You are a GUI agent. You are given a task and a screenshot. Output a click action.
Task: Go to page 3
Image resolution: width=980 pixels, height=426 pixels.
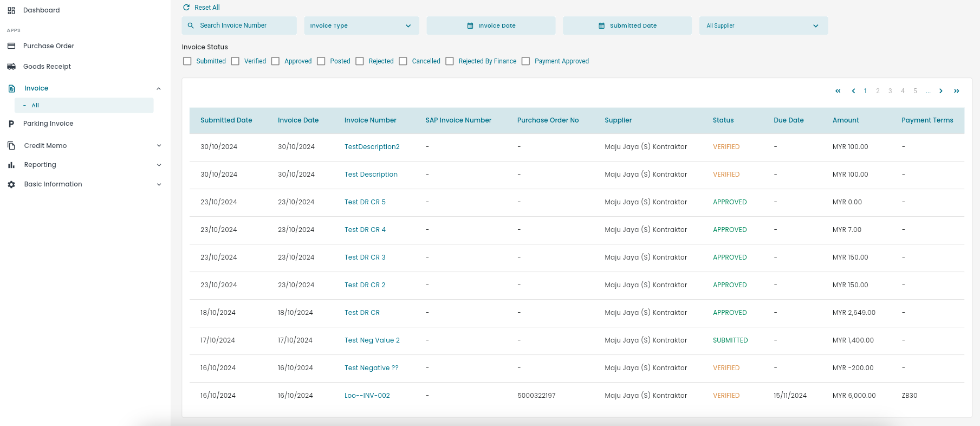(890, 91)
